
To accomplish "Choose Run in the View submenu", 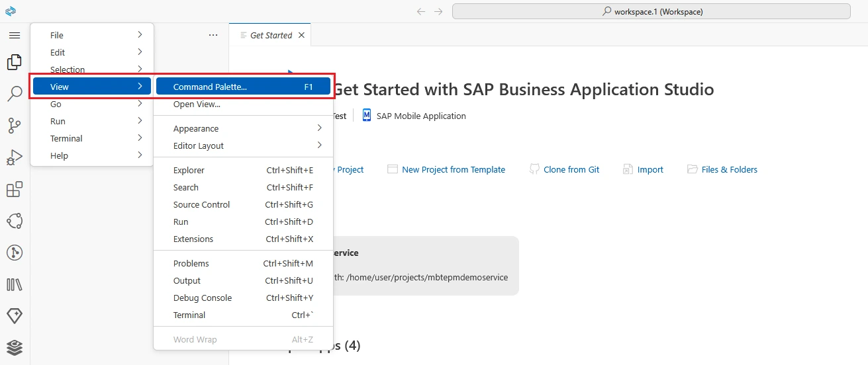I will pos(243,222).
